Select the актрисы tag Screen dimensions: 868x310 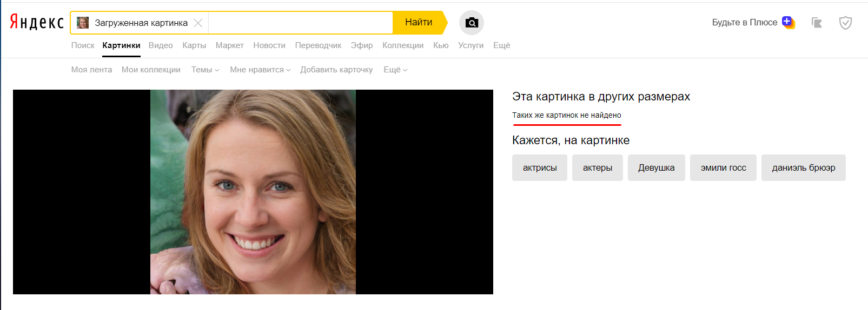539,168
